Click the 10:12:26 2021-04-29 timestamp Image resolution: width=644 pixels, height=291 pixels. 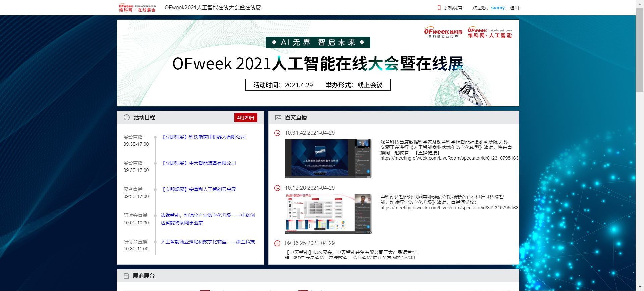click(310, 188)
